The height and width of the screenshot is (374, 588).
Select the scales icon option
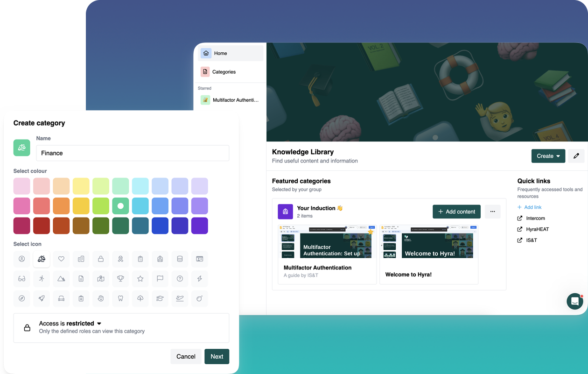[x=42, y=259]
